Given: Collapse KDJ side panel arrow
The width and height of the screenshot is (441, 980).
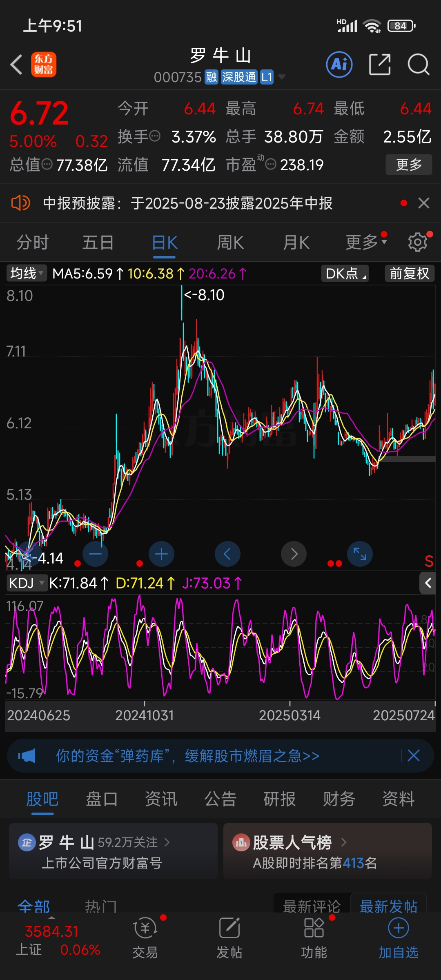Looking at the screenshot, I should coord(428,583).
